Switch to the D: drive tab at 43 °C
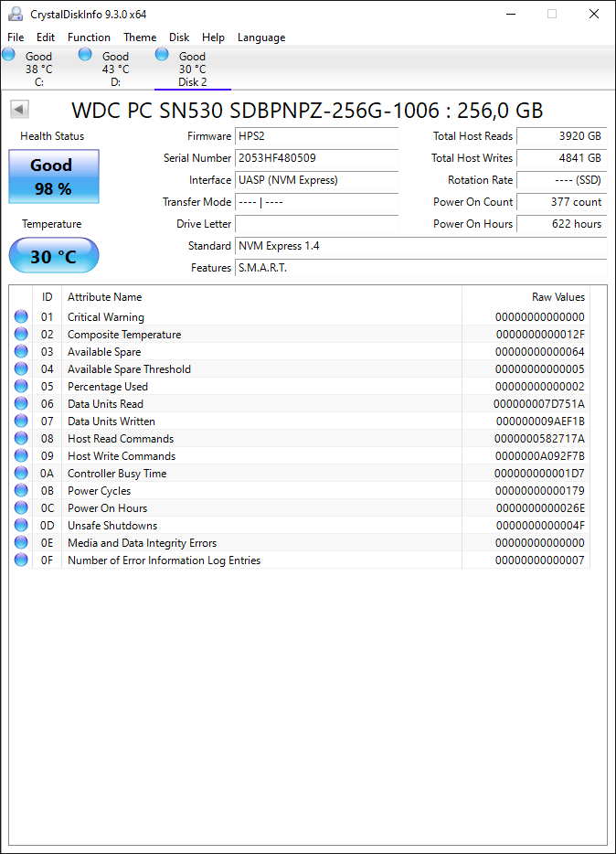The height and width of the screenshot is (854, 616). 115,69
